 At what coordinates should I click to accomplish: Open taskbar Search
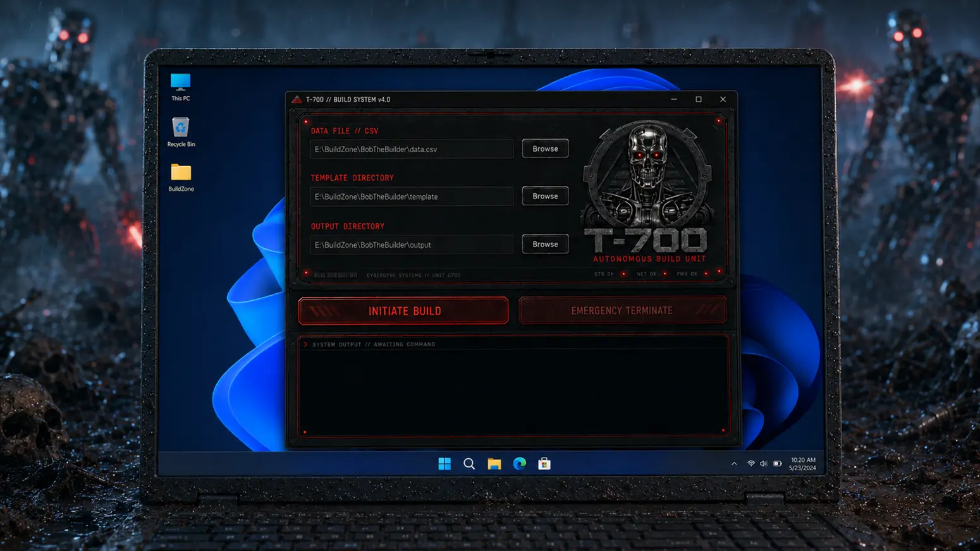point(469,464)
